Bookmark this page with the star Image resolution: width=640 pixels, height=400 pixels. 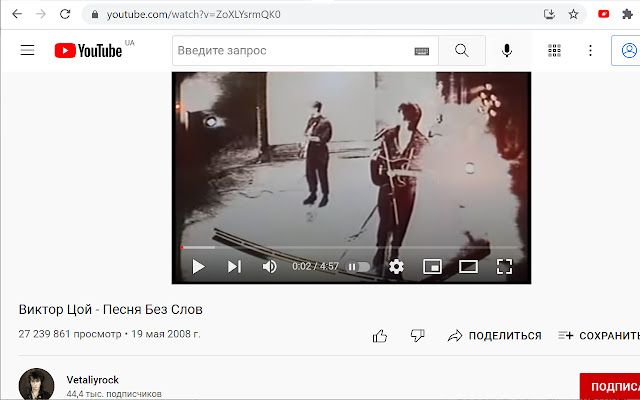573,14
